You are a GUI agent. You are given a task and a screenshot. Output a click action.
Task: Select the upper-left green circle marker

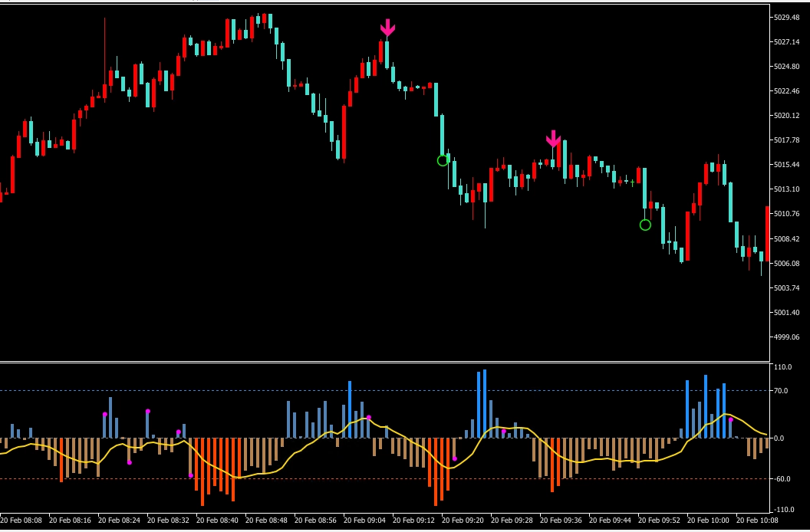pyautogui.click(x=443, y=160)
